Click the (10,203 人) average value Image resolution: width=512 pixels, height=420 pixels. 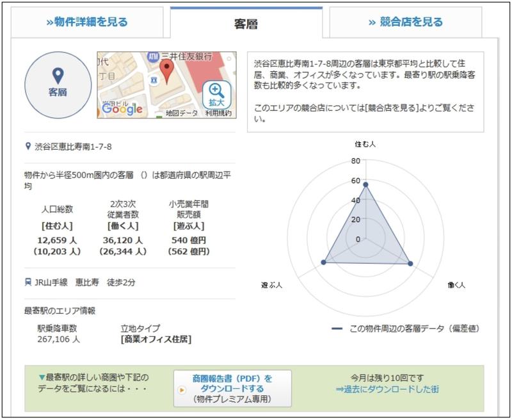pos(57,252)
